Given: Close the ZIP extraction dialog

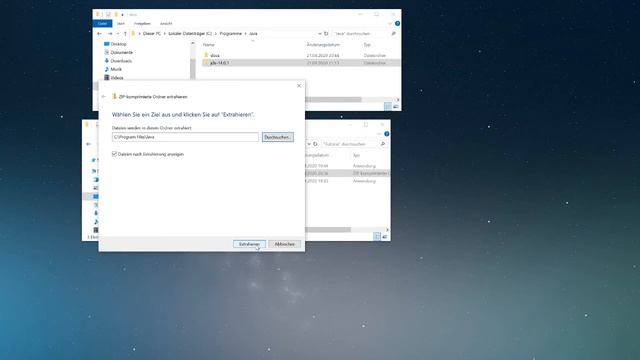Looking at the screenshot, I should coord(299,86).
